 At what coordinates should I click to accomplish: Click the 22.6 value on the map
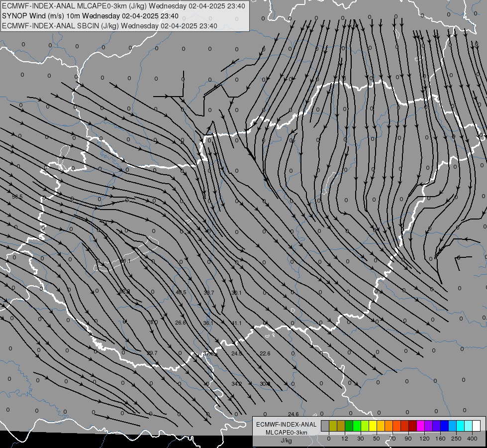265,353
